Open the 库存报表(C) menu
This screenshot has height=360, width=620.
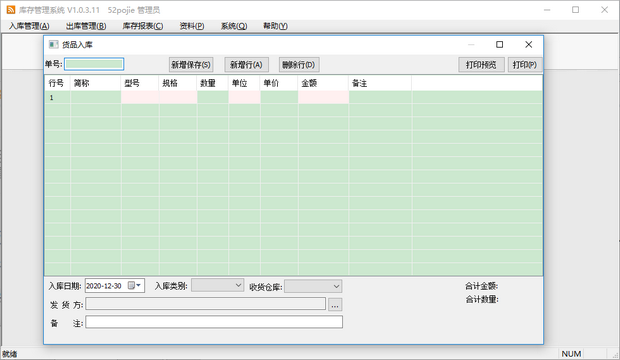click(143, 26)
